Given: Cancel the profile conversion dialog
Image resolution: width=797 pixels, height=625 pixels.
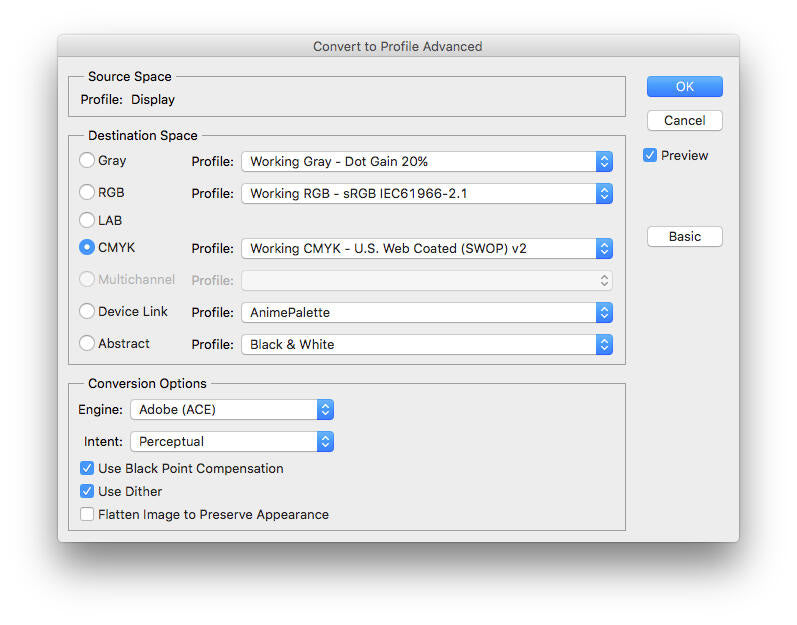Looking at the screenshot, I should click(684, 121).
